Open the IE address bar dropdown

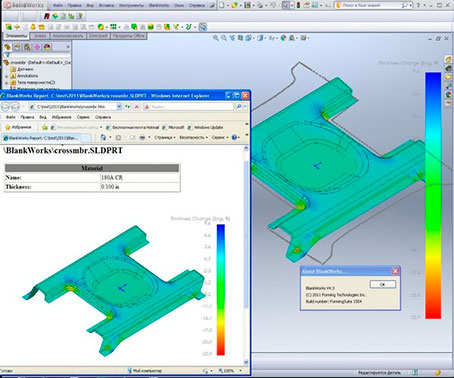coord(119,107)
